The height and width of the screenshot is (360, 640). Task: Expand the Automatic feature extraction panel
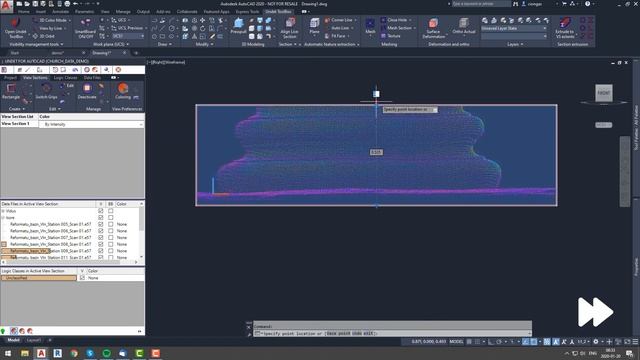pyautogui.click(x=331, y=44)
